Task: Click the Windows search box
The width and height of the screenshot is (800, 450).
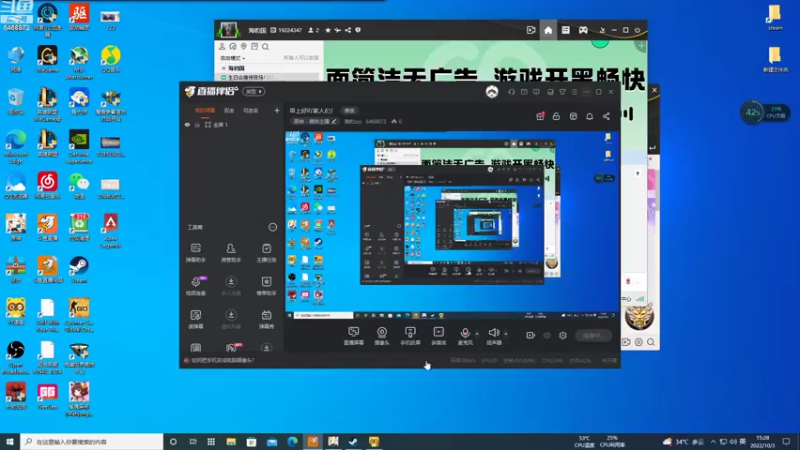Action: pyautogui.click(x=92, y=441)
